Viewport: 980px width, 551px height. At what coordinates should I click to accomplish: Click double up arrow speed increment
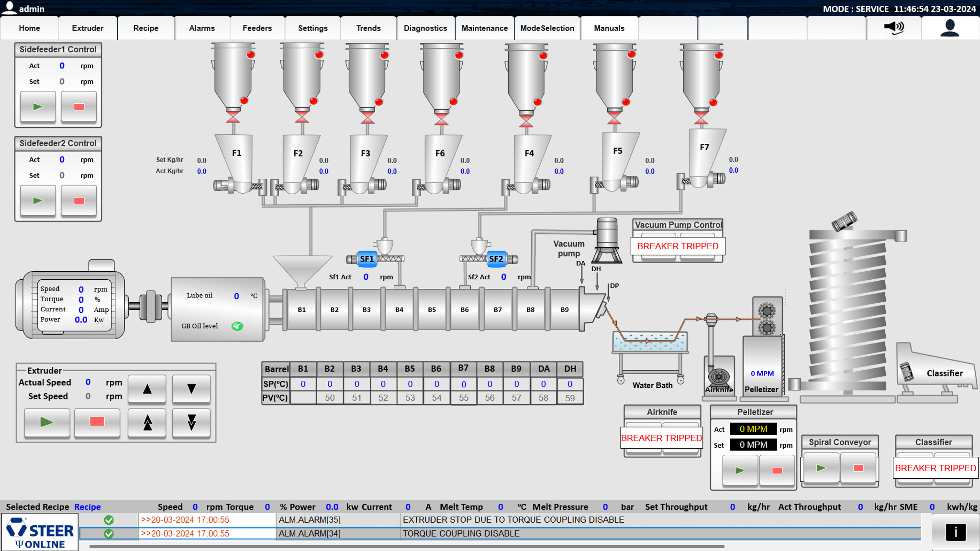pyautogui.click(x=147, y=422)
